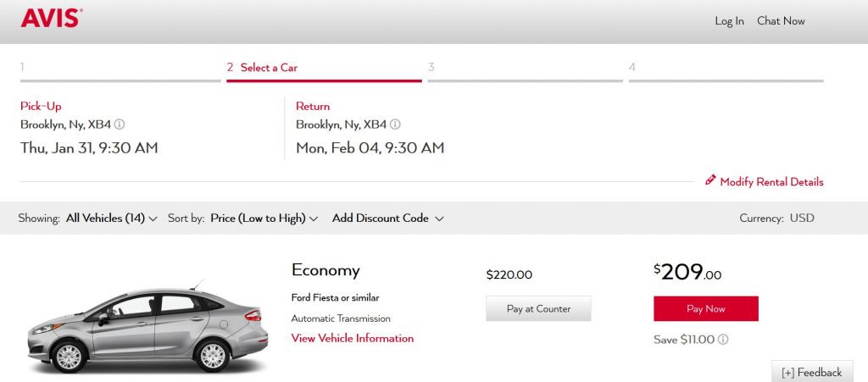868x382 pixels.
Task: Choose the Pay at Counter button
Action: (x=538, y=309)
